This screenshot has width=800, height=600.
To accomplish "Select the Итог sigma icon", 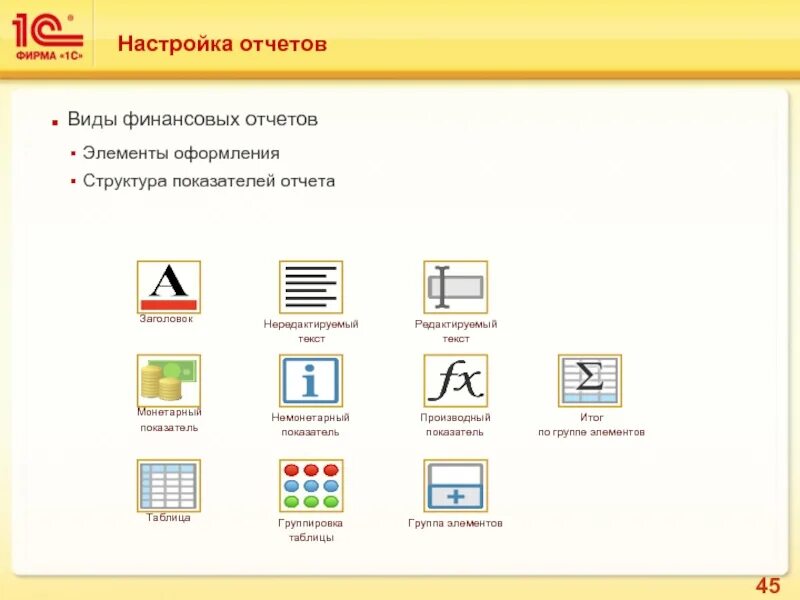I will coord(590,381).
